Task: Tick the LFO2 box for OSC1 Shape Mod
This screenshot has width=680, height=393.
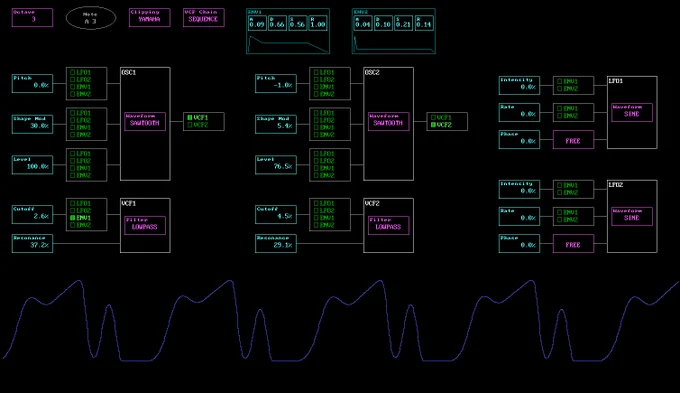Action: (x=72, y=120)
